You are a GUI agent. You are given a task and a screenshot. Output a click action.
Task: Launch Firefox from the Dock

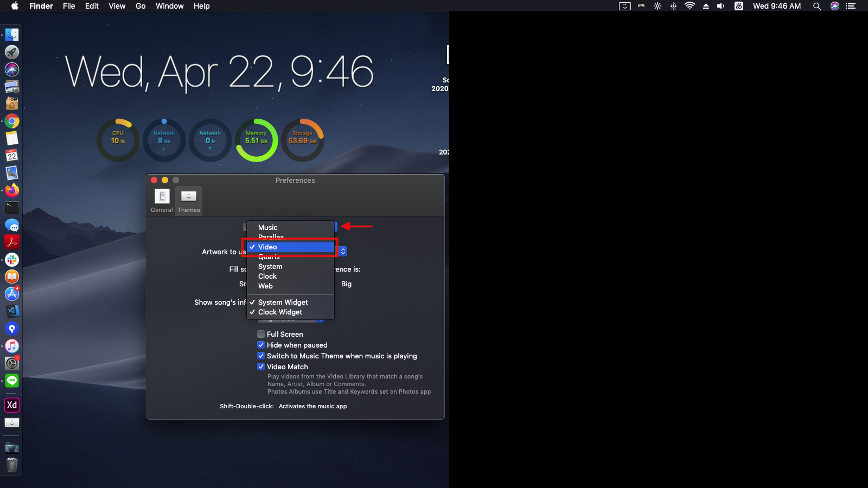click(x=12, y=190)
